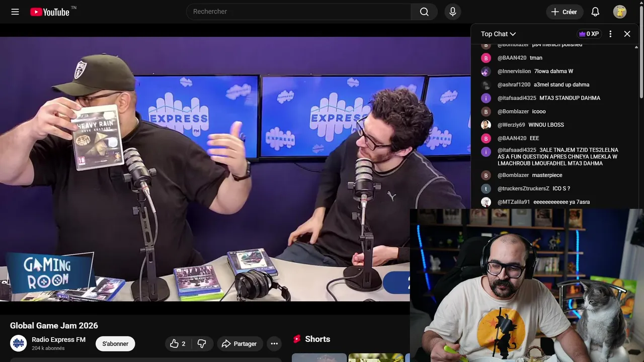
Task: Expand the Top Chat dropdown
Action: click(498, 34)
